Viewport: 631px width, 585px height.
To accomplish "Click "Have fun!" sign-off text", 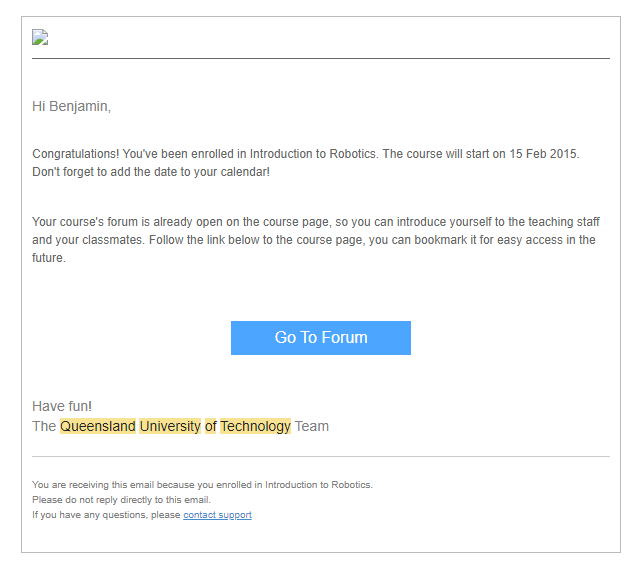I will pos(62,406).
